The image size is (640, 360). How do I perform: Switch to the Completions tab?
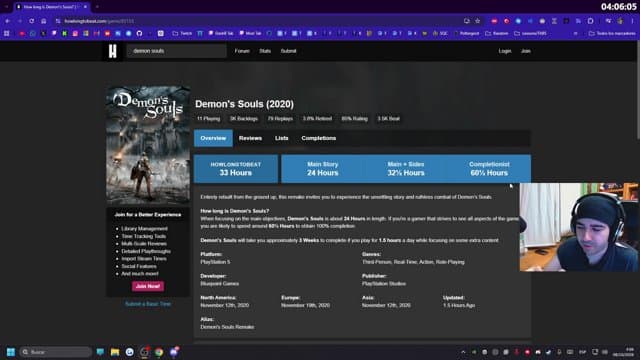tap(319, 138)
